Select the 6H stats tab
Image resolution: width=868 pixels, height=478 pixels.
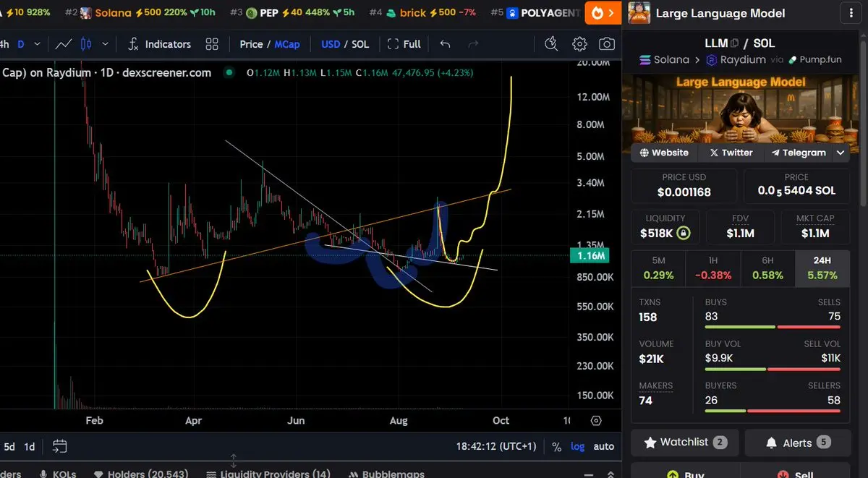(767, 268)
